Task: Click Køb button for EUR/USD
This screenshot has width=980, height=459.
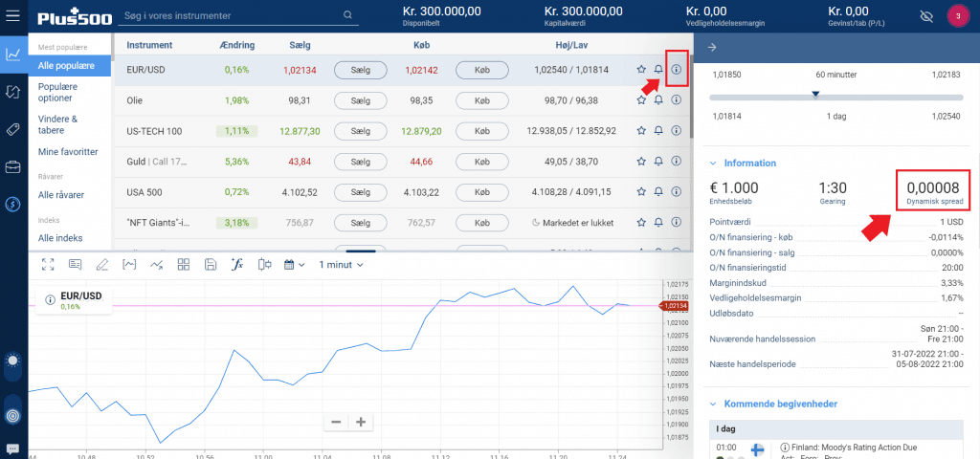Action: click(480, 70)
